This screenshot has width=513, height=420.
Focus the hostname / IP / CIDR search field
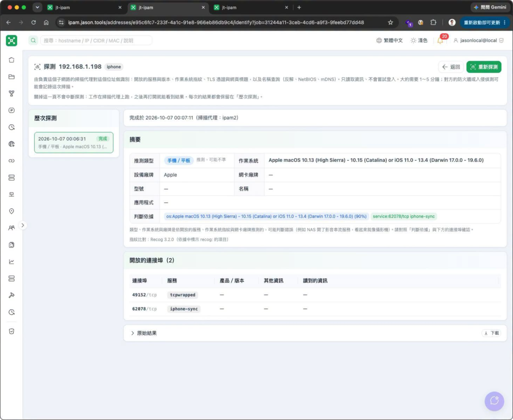coord(96,41)
